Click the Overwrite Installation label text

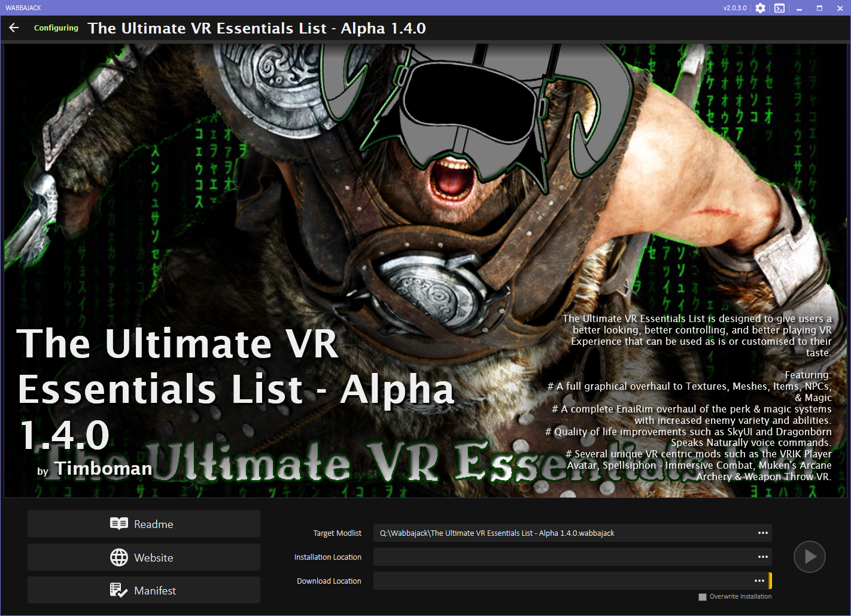(740, 597)
